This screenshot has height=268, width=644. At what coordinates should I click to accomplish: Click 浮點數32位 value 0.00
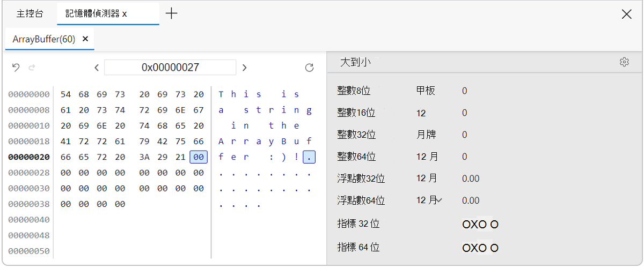pos(471,178)
